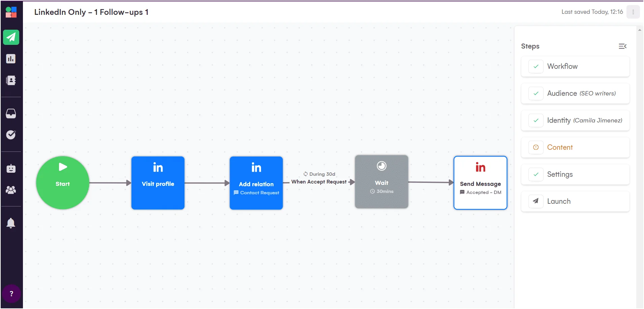Click the Content warning icon
644x309 pixels.
tap(536, 147)
